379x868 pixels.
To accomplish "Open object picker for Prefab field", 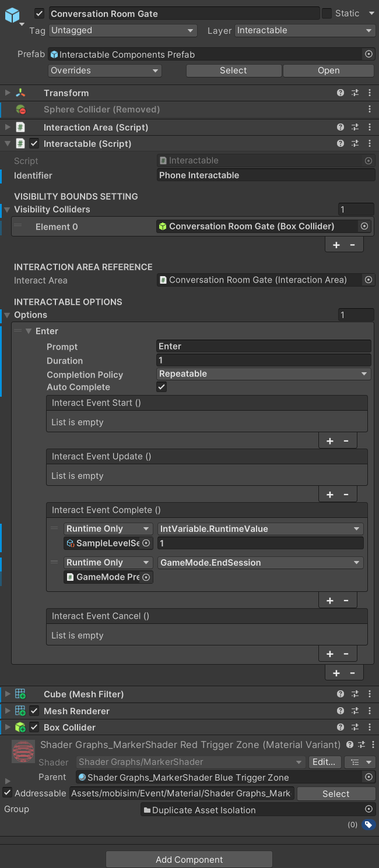I will tap(369, 54).
